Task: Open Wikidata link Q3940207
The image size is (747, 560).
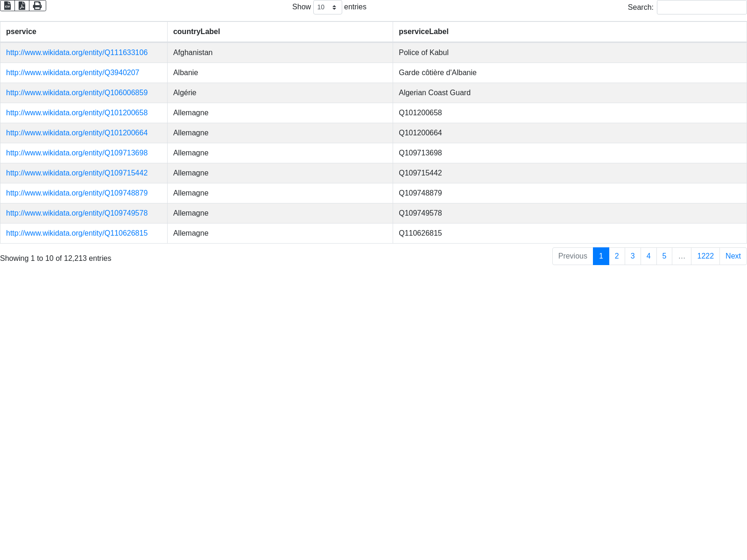Action: click(x=72, y=73)
